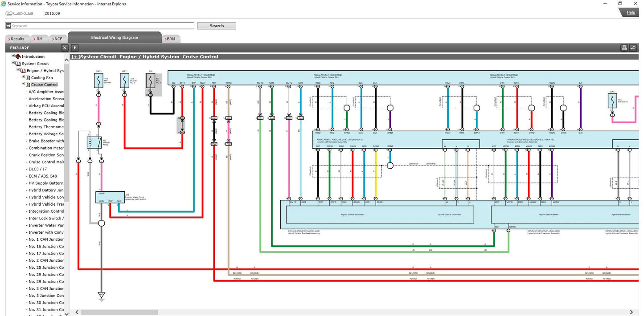The width and height of the screenshot is (644, 316).
Task: Click the System Circuit open book icon
Action: pos(18,64)
